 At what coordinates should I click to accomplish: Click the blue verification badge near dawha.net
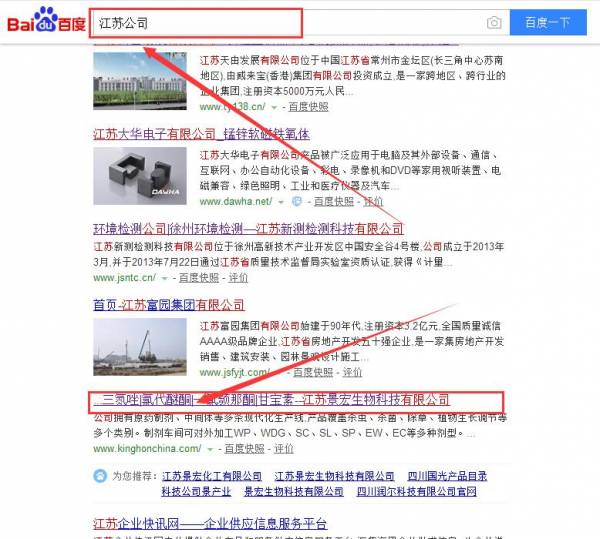pos(297,202)
